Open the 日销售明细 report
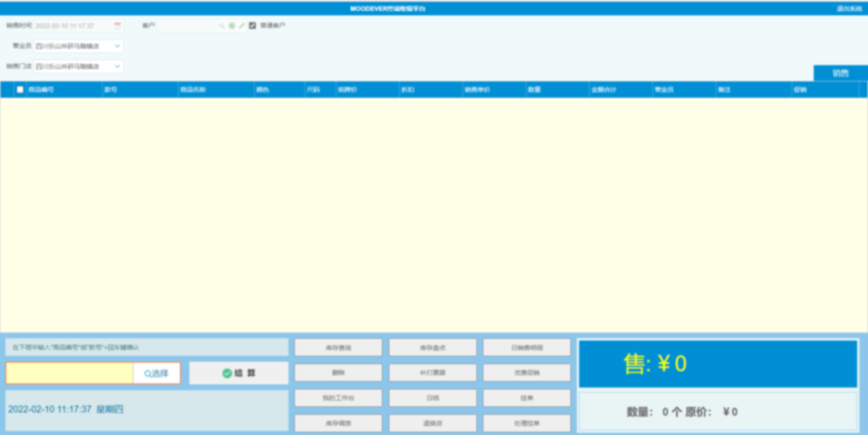This screenshot has width=868, height=435. click(527, 348)
